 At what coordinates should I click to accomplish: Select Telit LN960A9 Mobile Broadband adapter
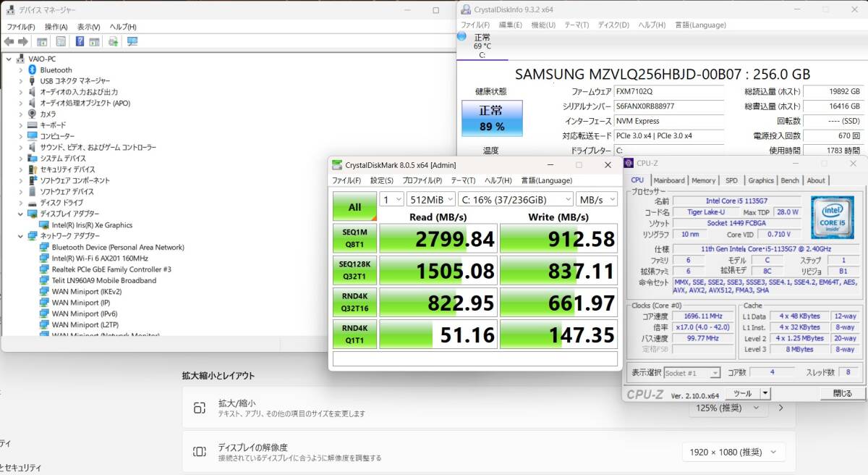coord(104,280)
